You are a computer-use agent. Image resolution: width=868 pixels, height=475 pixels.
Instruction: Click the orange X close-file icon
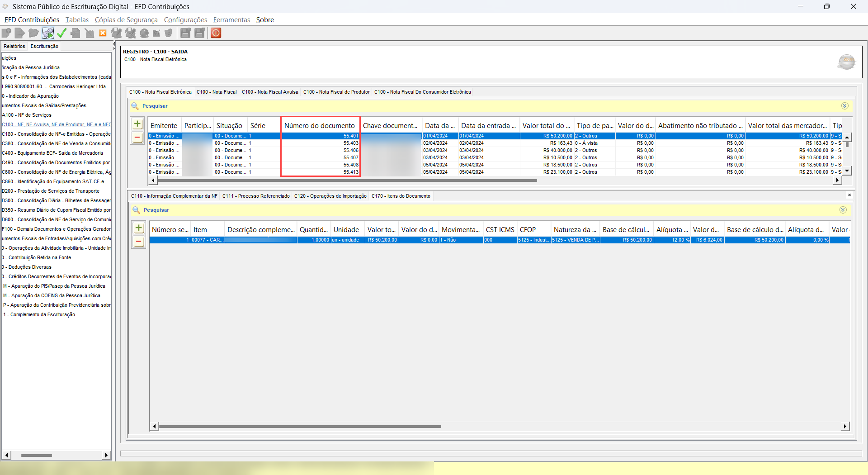(103, 33)
